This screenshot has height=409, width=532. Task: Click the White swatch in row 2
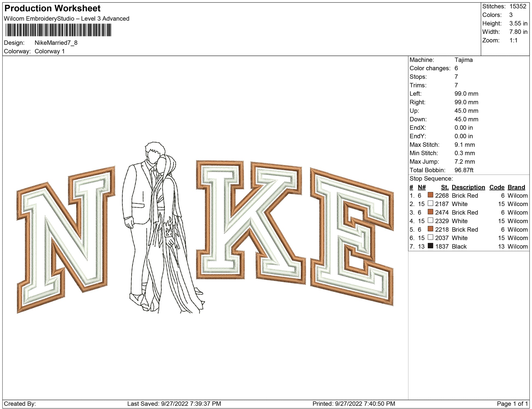tap(430, 203)
